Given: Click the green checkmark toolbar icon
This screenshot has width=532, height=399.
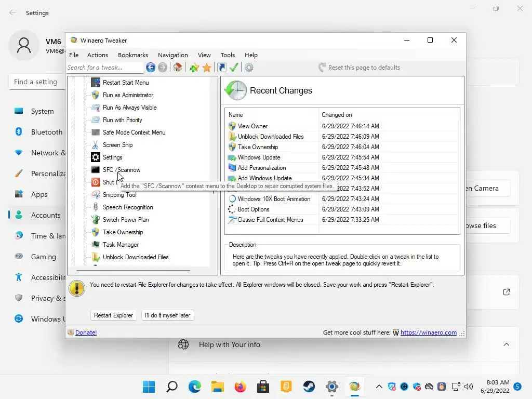Looking at the screenshot, I should point(234,68).
